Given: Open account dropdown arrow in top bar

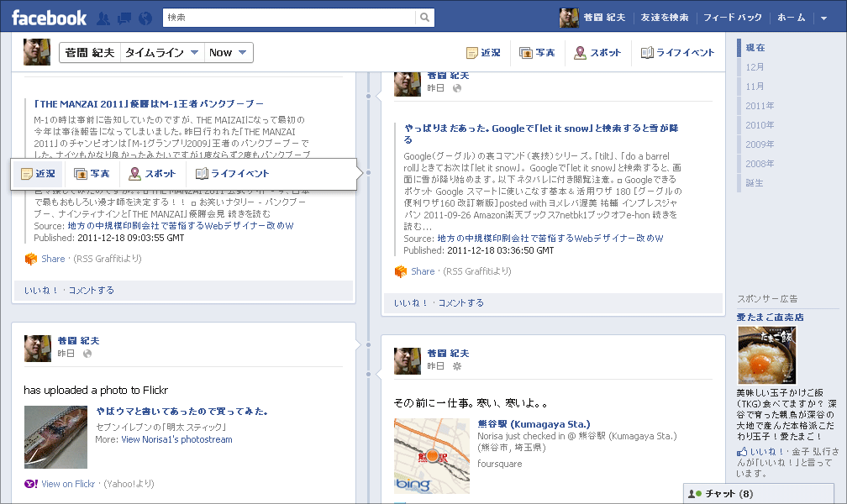Looking at the screenshot, I should click(x=823, y=18).
